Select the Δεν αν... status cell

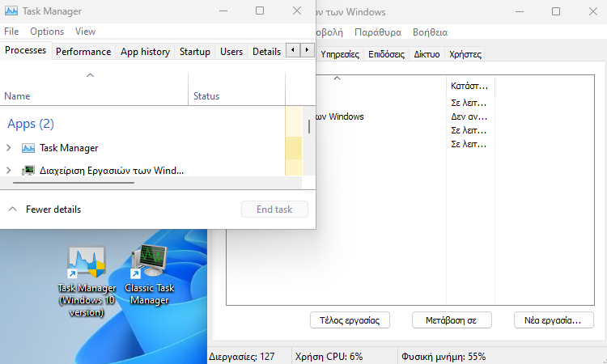469,116
